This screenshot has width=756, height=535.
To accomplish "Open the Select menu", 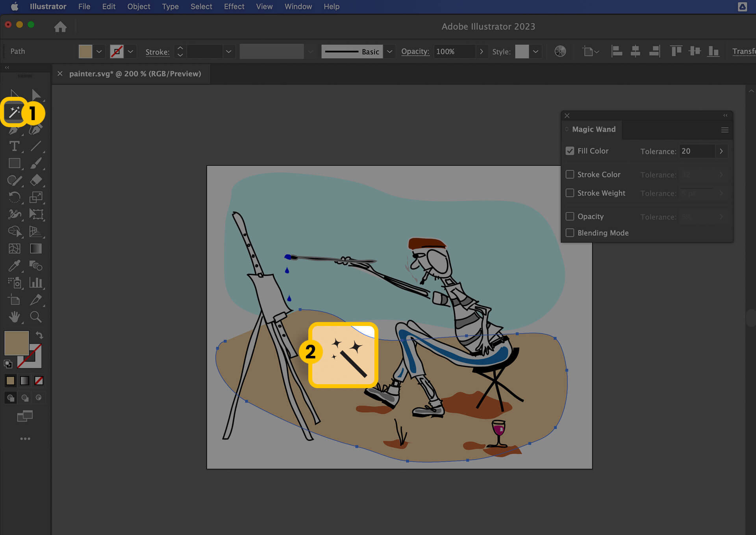I will [200, 6].
